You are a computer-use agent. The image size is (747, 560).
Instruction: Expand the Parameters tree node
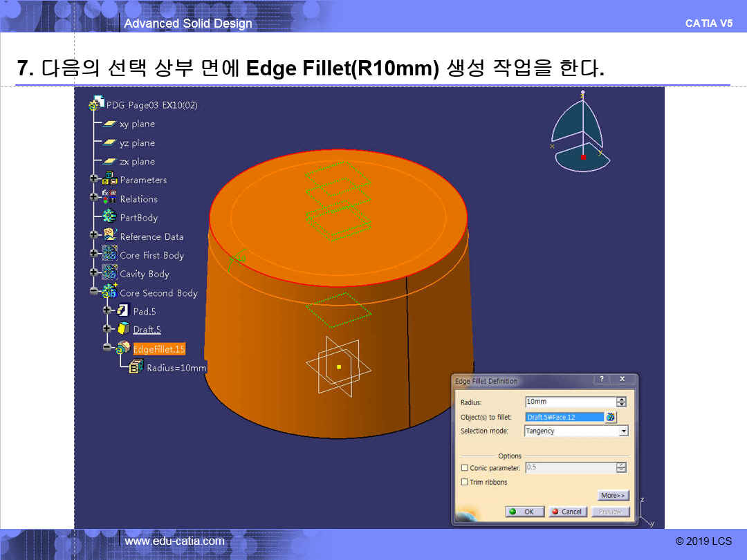[x=93, y=180]
